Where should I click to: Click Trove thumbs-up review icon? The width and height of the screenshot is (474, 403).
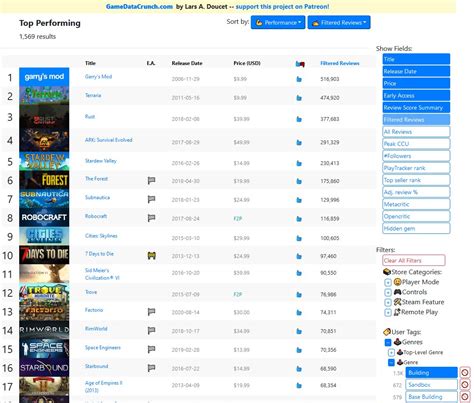click(x=299, y=295)
